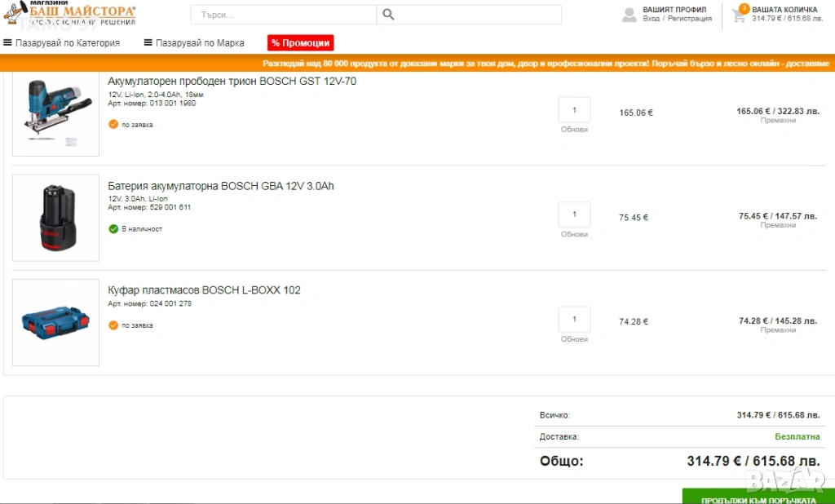This screenshot has height=504, width=835.
Task: Click Продължи към поръчката checkout button
Action: (x=758, y=498)
